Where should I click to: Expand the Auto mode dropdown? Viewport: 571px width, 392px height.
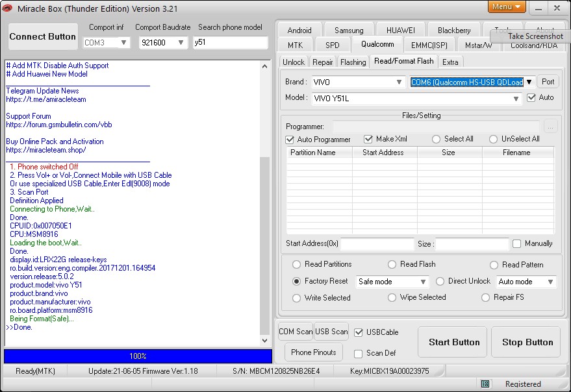tap(550, 282)
